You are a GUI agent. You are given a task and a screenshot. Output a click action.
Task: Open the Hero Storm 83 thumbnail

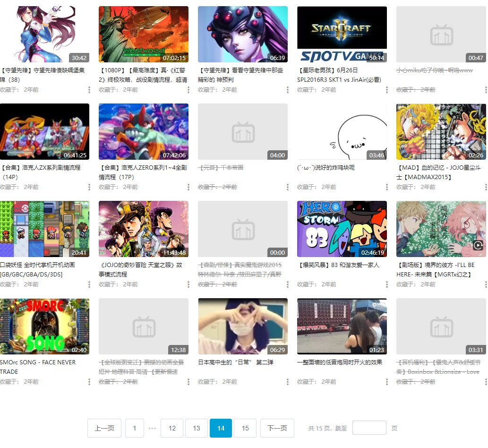click(342, 229)
